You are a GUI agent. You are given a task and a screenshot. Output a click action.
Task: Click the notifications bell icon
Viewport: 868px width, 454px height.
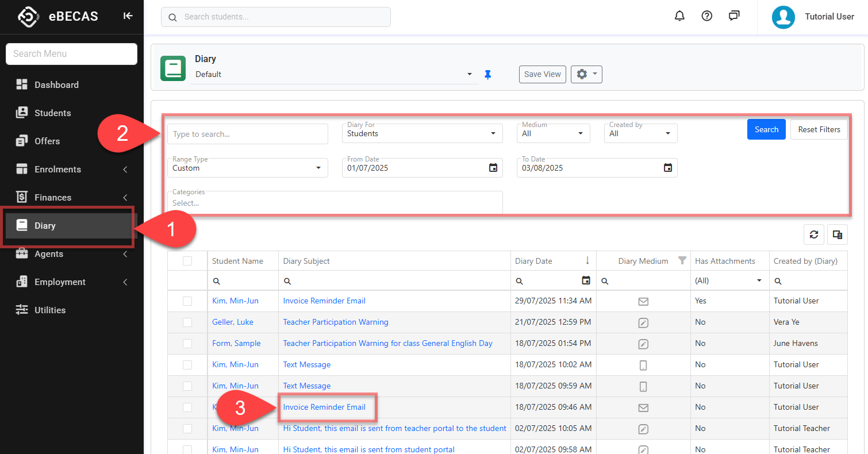(679, 16)
